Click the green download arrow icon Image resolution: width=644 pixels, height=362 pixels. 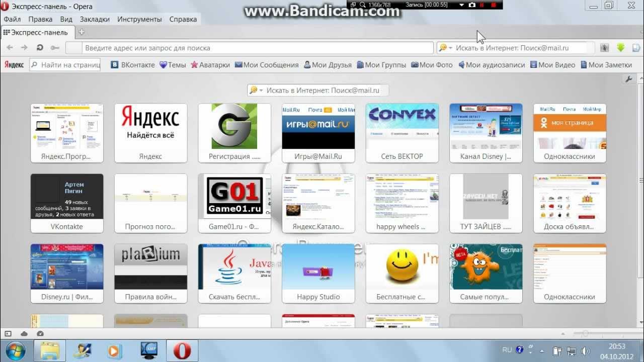pyautogui.click(x=621, y=48)
